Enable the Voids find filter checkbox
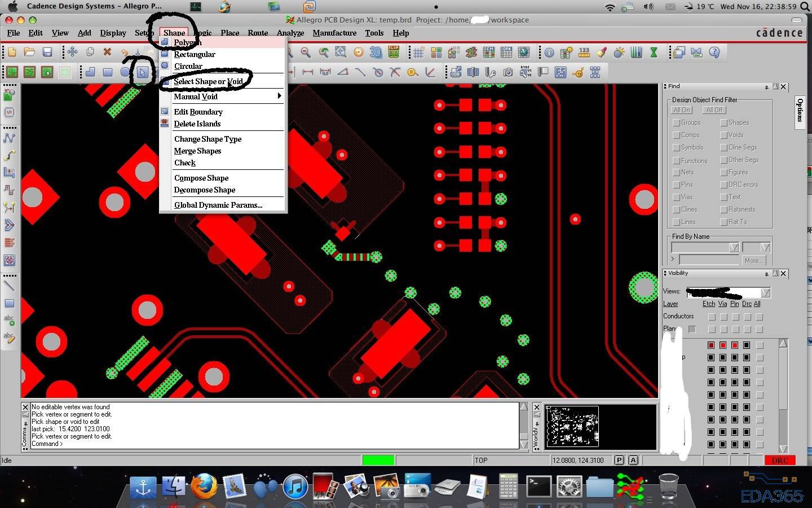Screen dimensions: 812x508 click(x=723, y=135)
